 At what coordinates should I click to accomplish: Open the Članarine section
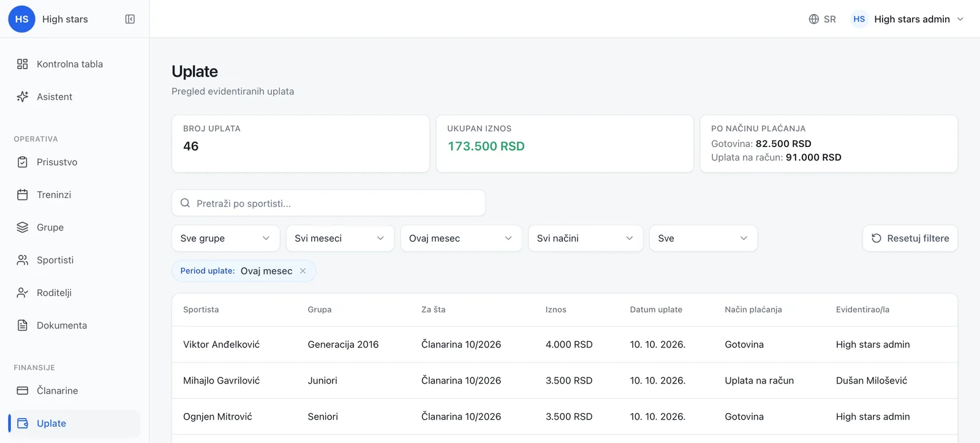pos(75,391)
